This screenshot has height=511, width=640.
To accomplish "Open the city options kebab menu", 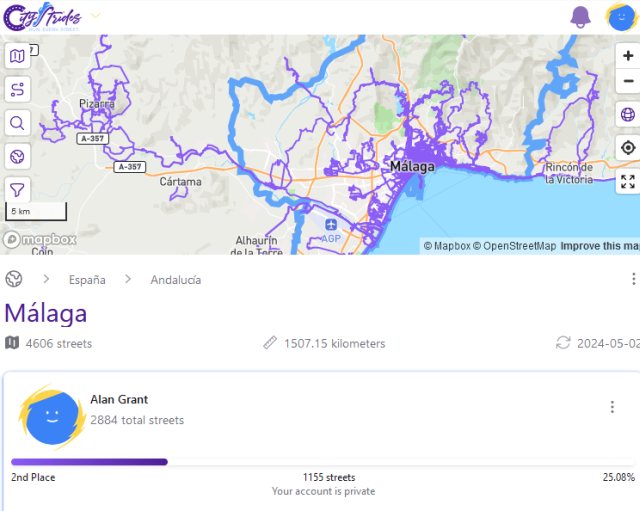I will [x=633, y=279].
